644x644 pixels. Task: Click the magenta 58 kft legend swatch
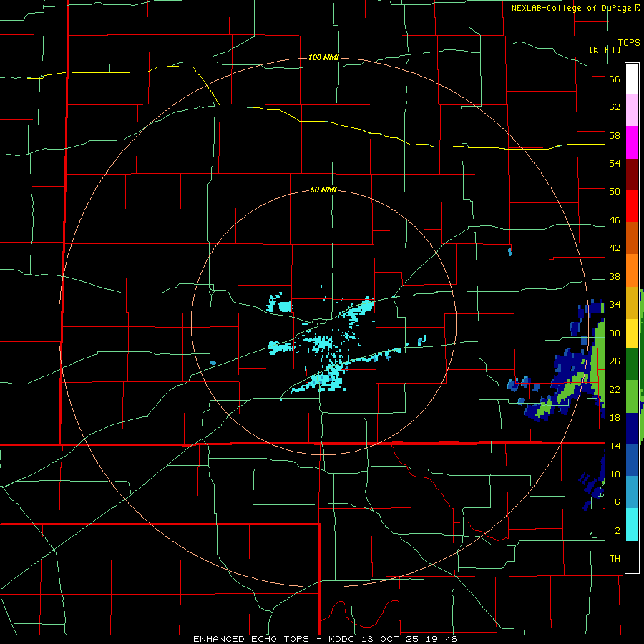tap(632, 142)
